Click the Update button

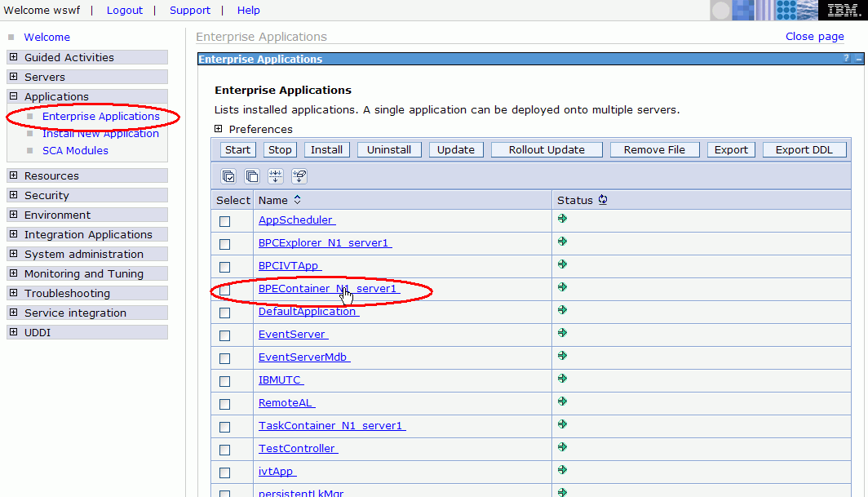pos(456,149)
